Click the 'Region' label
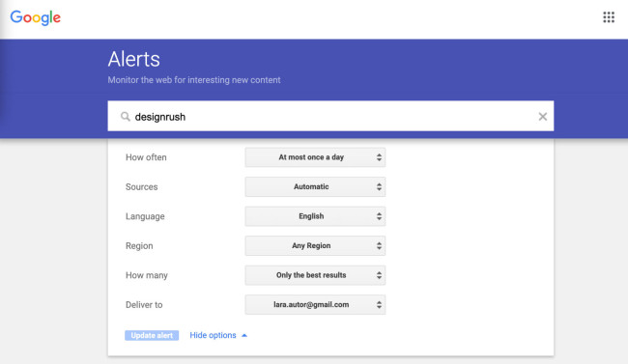 [139, 246]
